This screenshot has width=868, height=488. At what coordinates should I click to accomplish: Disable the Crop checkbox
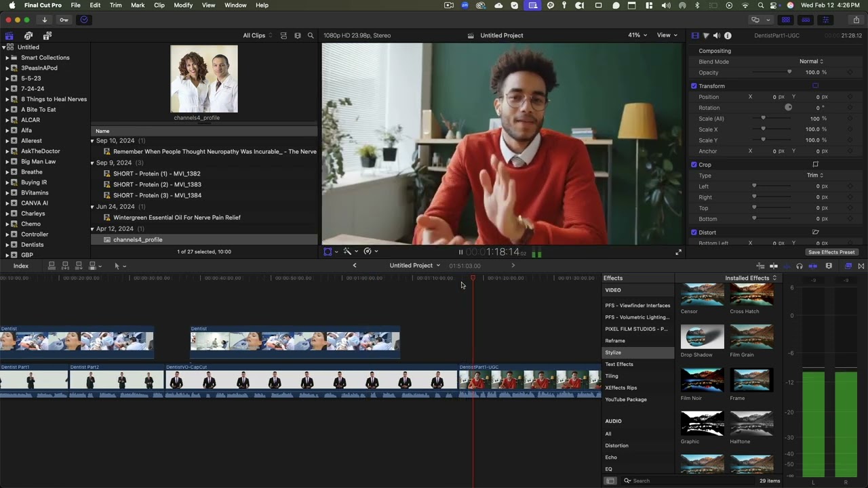[x=694, y=165]
